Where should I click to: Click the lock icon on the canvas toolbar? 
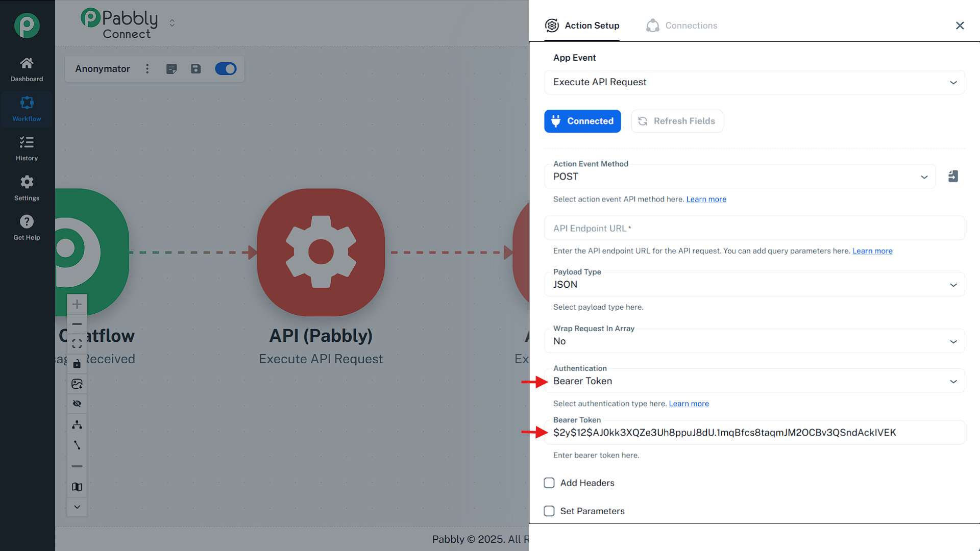pyautogui.click(x=77, y=363)
